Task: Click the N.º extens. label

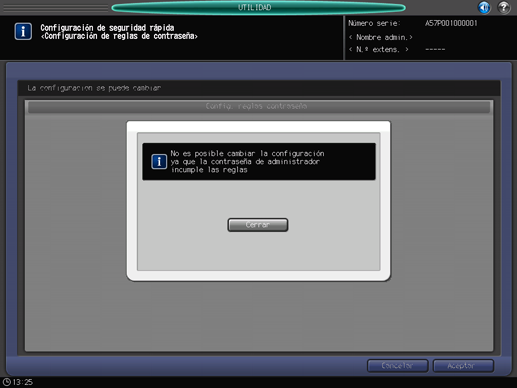Action: pyautogui.click(x=379, y=50)
